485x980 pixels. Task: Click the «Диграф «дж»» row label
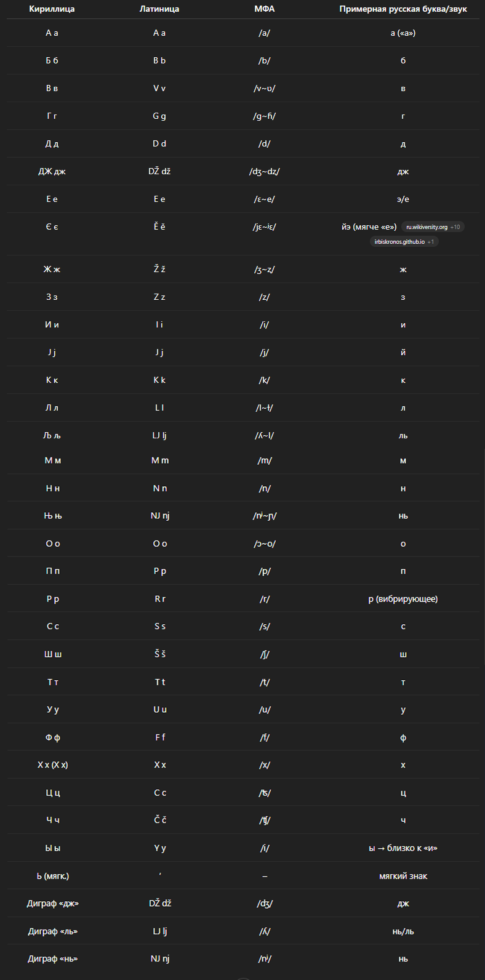pos(53,904)
